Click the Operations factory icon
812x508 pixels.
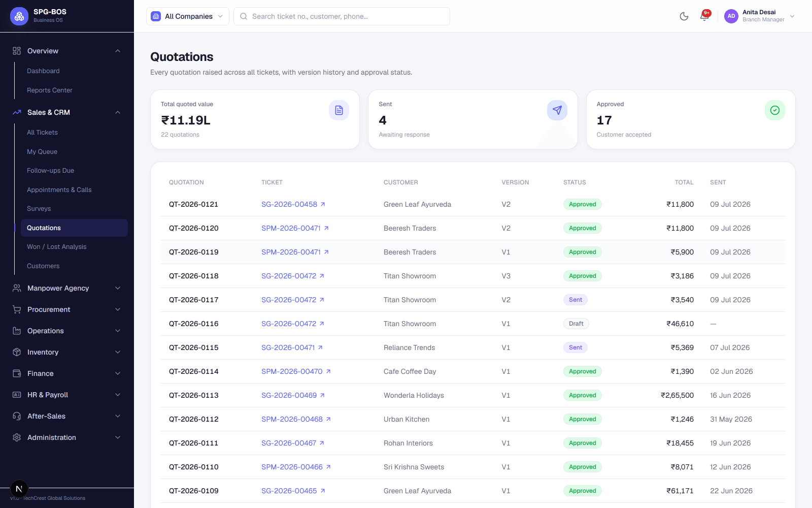(x=17, y=331)
